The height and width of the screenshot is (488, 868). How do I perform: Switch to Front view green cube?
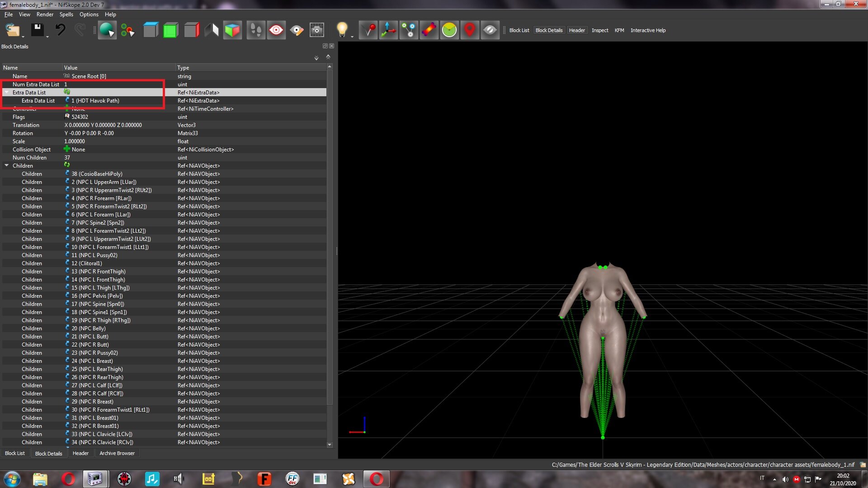170,30
